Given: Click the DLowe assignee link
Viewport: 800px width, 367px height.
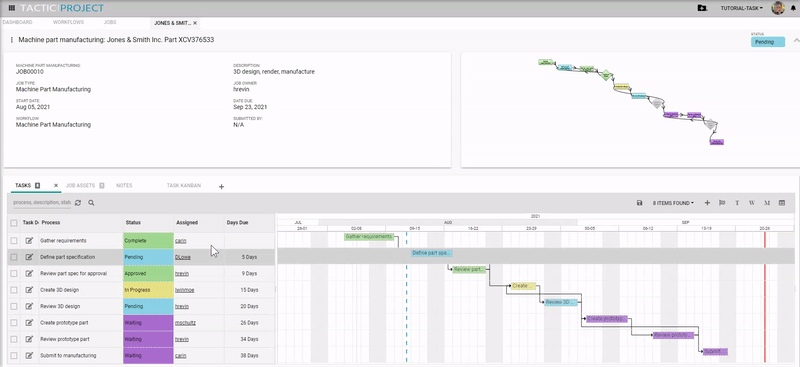Looking at the screenshot, I should (182, 257).
